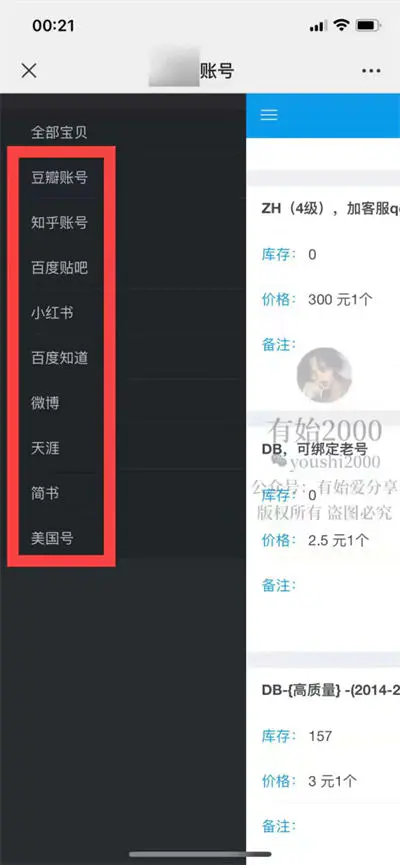Tap the battery indicator in status bar
Screen dimensions: 400x865
pos(367,25)
